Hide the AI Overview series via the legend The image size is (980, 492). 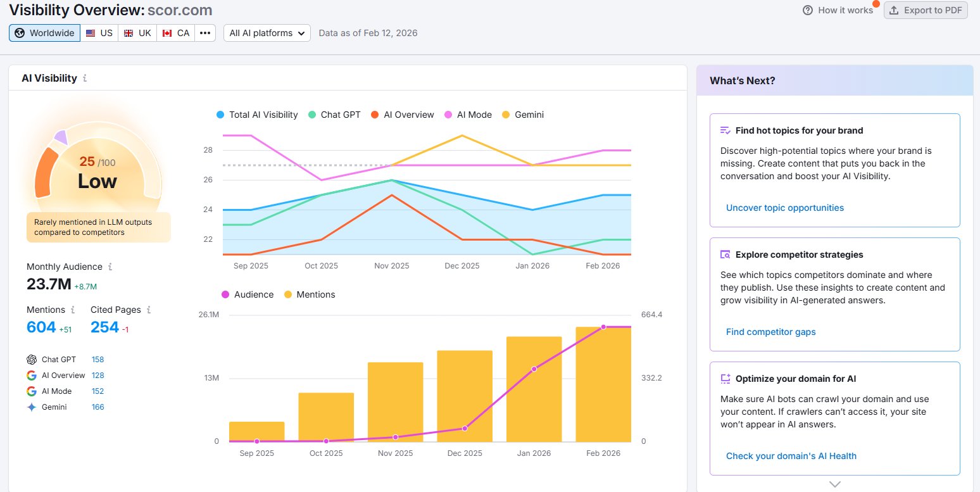coord(403,115)
